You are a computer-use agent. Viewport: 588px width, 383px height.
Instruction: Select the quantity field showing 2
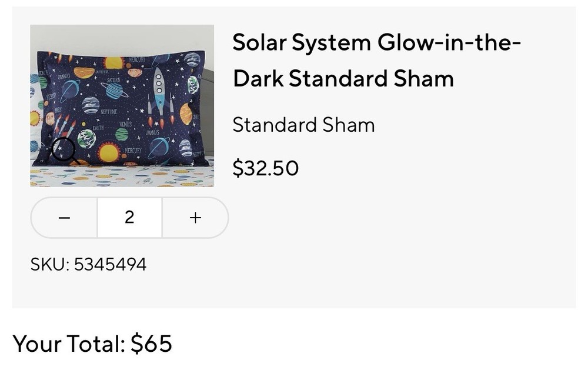coord(129,218)
